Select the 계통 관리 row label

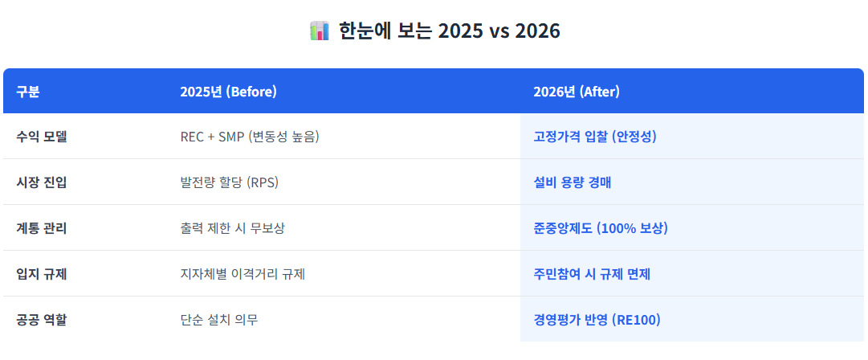(42, 228)
